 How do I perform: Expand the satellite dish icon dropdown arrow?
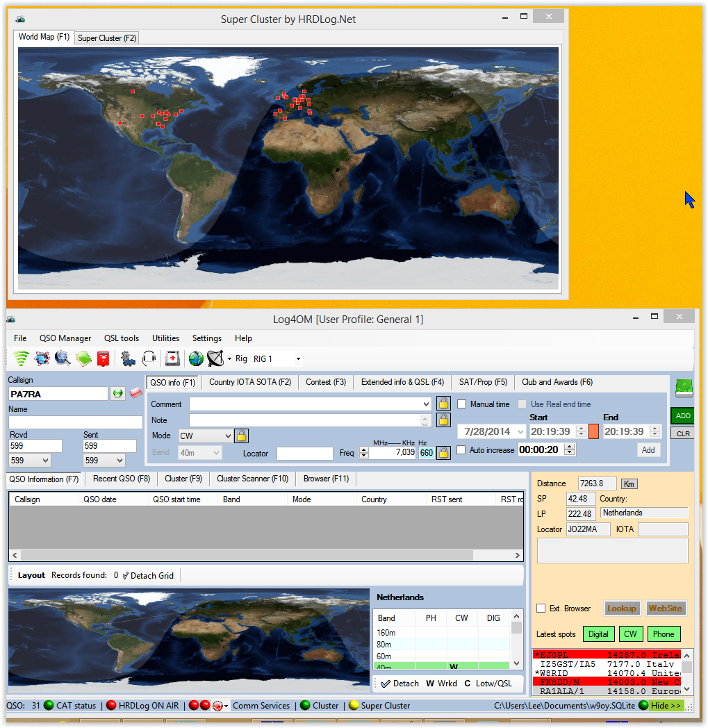(x=229, y=358)
